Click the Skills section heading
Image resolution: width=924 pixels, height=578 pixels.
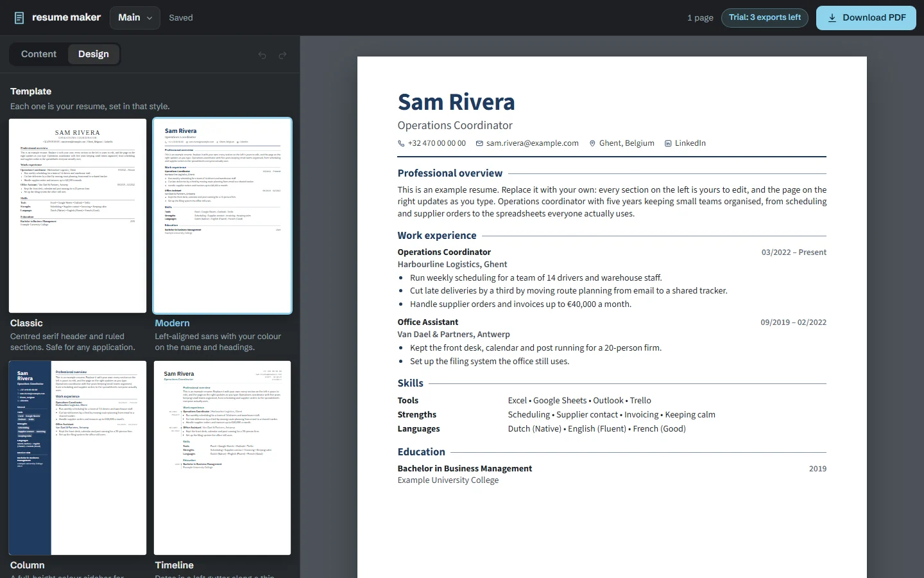[411, 383]
